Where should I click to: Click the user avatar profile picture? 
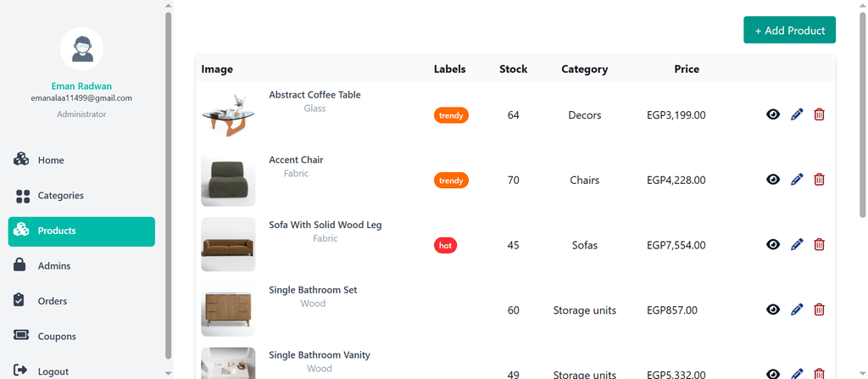tap(82, 49)
